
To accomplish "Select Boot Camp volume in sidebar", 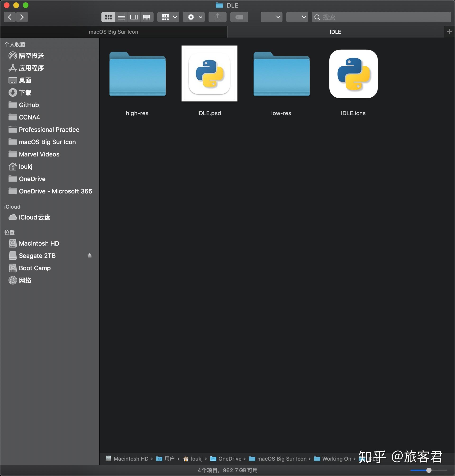I will 50,268.
